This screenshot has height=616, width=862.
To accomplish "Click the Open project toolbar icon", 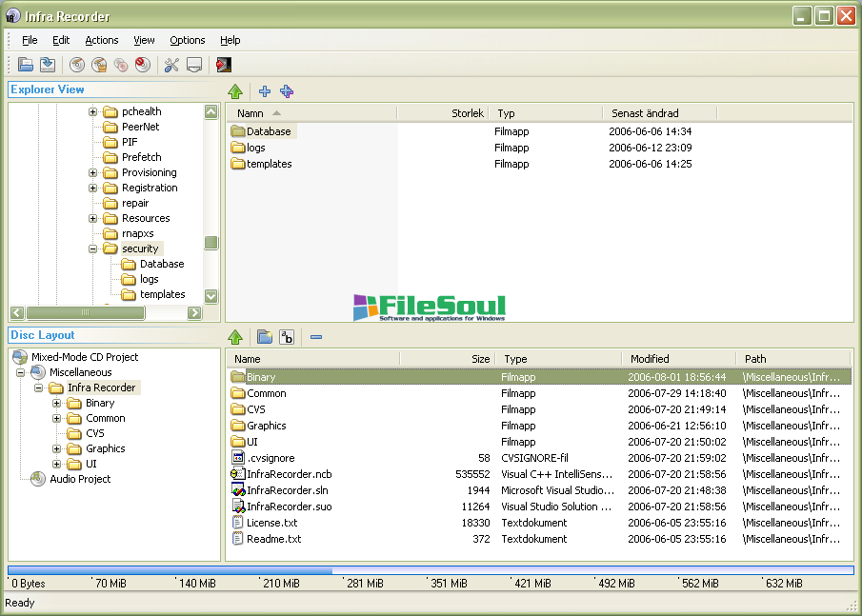I will point(26,65).
